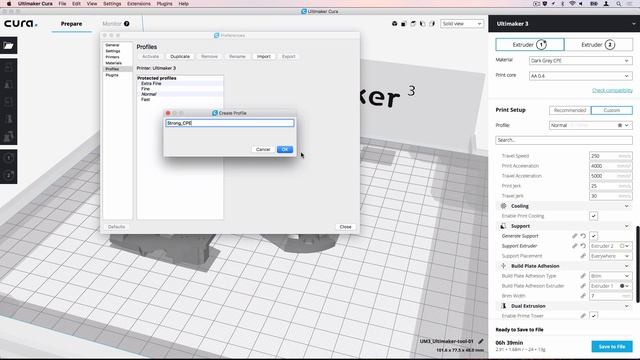Expand the Ultimaker 3 printer selector

pos(564,24)
